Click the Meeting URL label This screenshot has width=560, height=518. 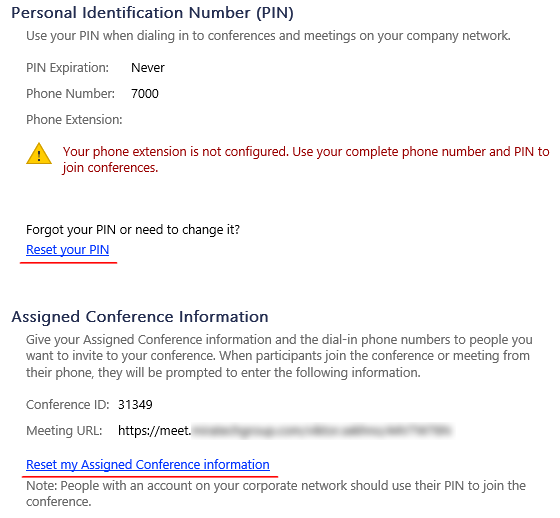coord(64,431)
